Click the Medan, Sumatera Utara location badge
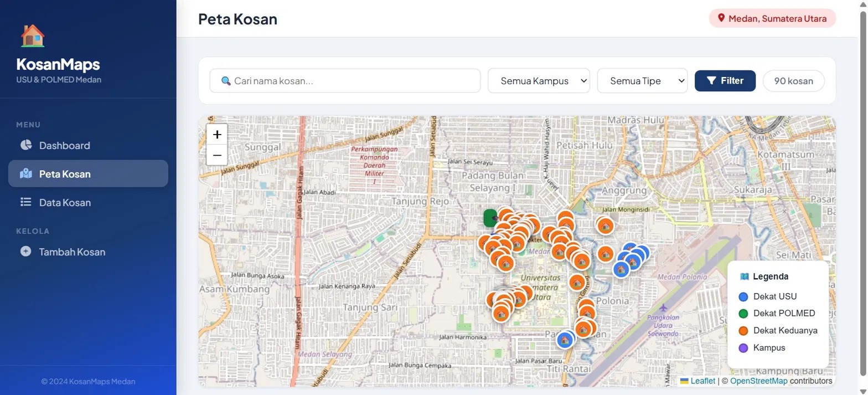This screenshot has width=868, height=395. click(x=772, y=18)
